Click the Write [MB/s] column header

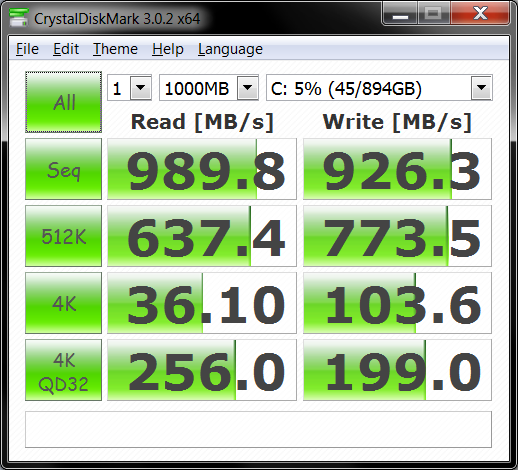[x=397, y=122]
